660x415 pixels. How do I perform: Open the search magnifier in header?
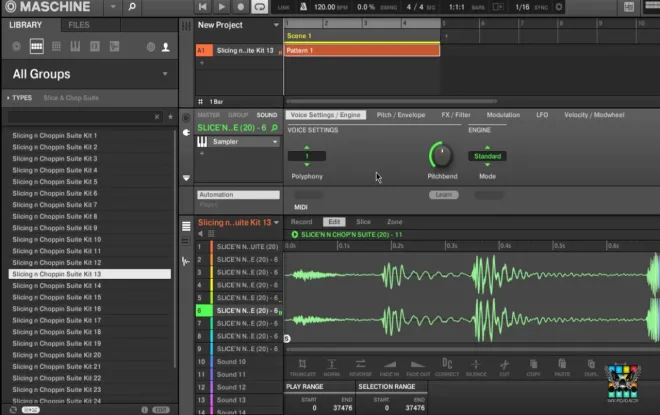[132, 7]
